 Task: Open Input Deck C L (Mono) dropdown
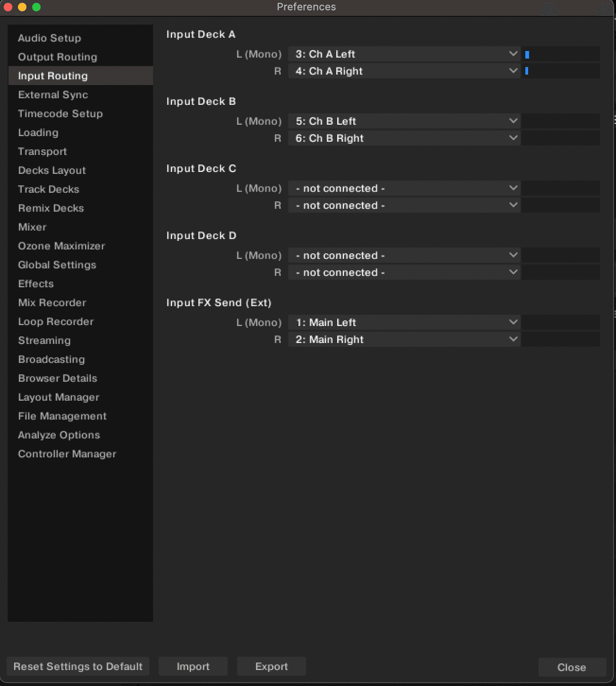coord(404,188)
